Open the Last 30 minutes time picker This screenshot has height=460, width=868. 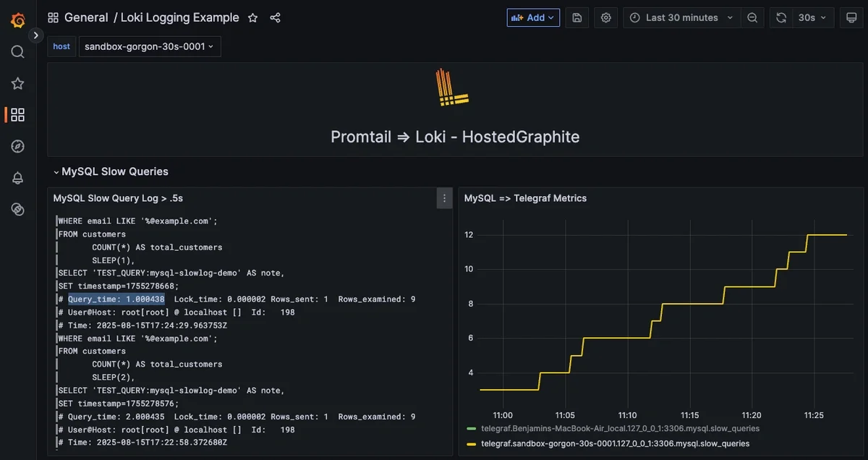681,17
